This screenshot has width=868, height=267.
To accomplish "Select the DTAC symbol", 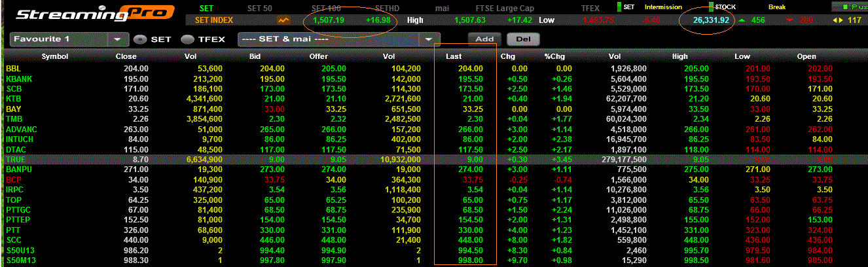I will (x=16, y=149).
